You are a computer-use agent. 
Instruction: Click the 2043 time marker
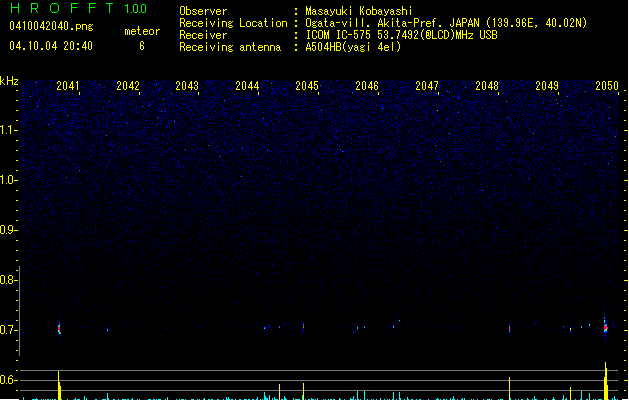coord(187,86)
